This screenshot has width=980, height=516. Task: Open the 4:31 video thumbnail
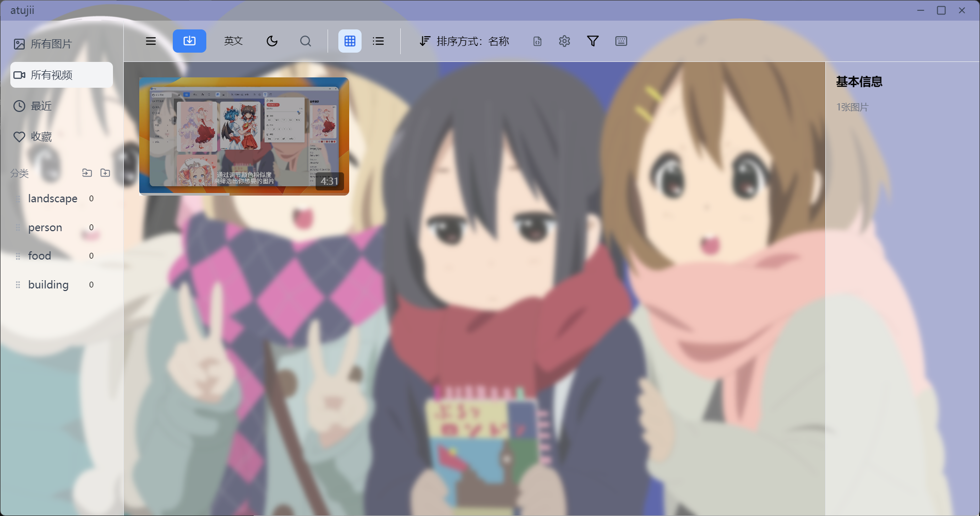pyautogui.click(x=244, y=136)
